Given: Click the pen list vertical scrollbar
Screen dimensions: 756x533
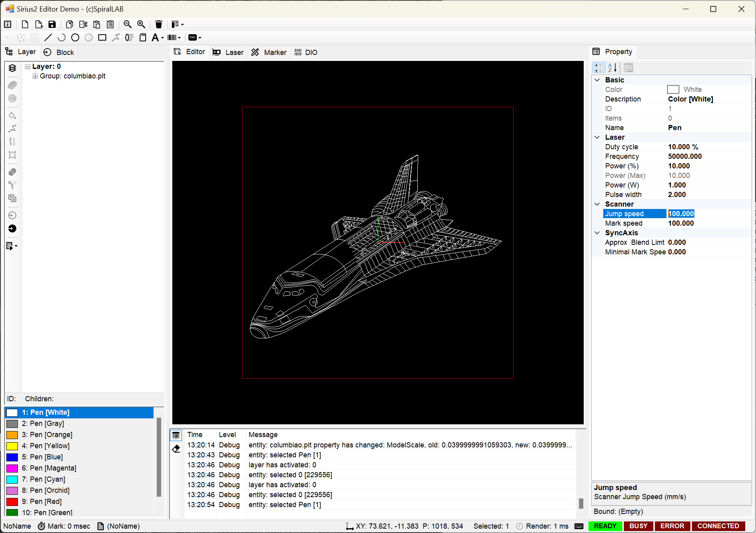Looking at the screenshot, I should 159,457.
